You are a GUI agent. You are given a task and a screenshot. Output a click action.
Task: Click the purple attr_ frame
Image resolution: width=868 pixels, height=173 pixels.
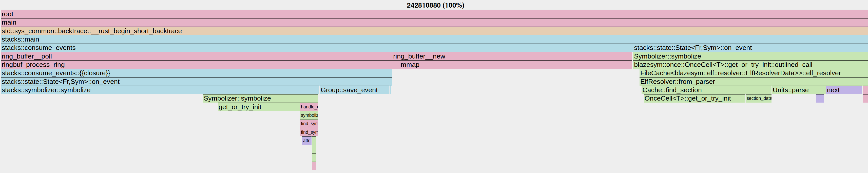point(307,141)
